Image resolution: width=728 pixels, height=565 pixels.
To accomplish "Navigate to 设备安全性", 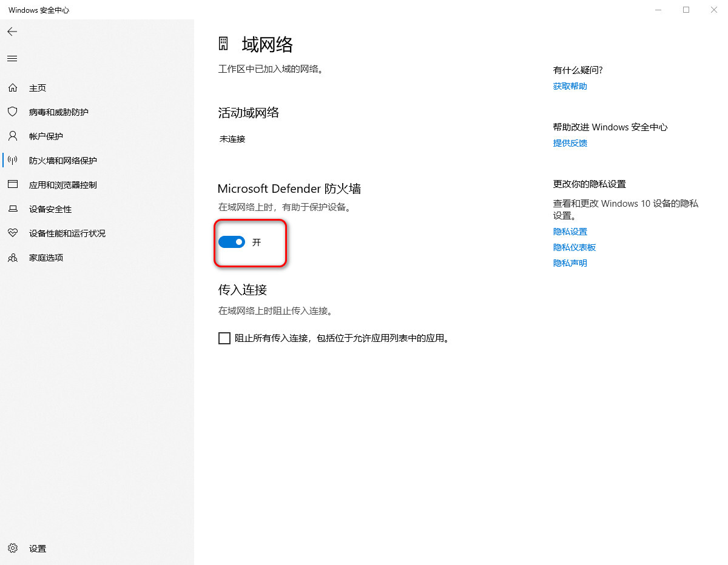I will [x=50, y=209].
